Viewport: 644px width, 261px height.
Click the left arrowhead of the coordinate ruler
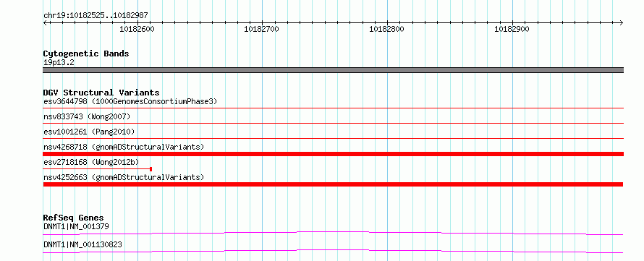45,22
